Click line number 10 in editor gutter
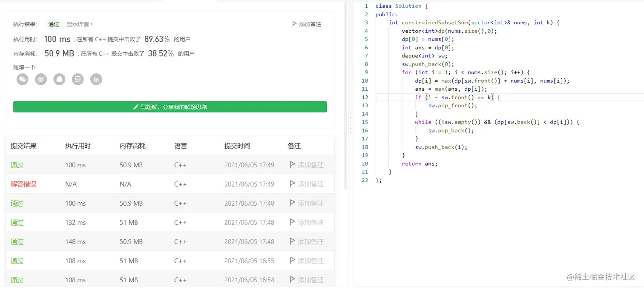This screenshot has width=644, height=290. pos(365,80)
